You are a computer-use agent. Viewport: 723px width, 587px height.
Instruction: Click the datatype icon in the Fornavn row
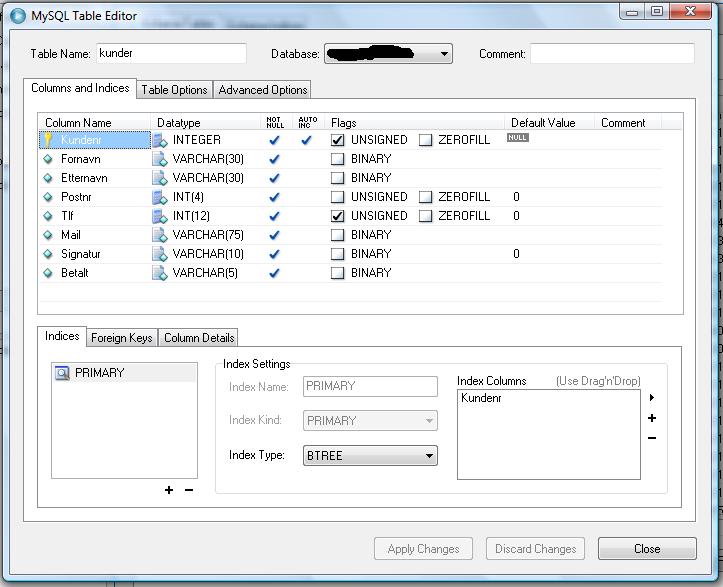coord(160,159)
